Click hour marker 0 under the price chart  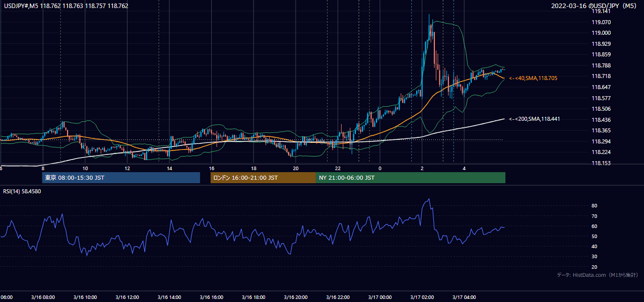coord(380,169)
